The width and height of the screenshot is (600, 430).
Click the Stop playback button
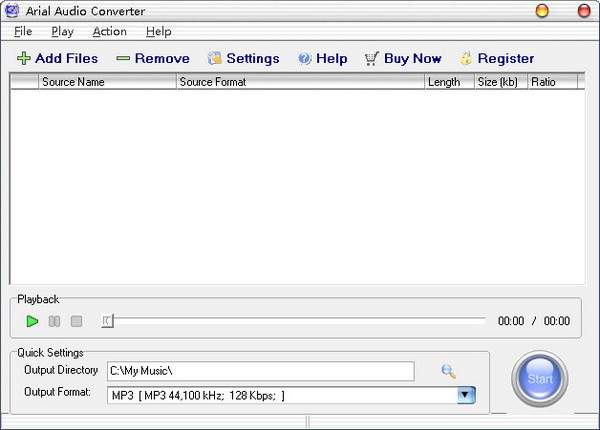[77, 321]
